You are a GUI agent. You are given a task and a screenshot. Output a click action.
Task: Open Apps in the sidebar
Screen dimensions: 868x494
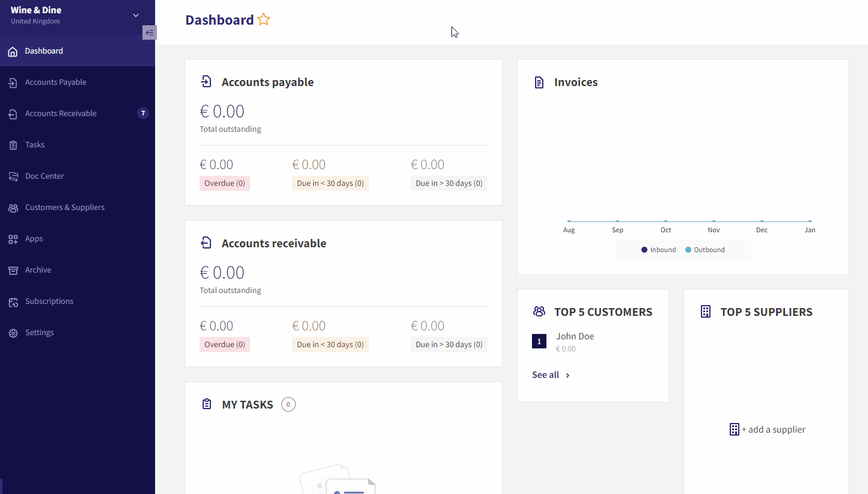point(78,239)
